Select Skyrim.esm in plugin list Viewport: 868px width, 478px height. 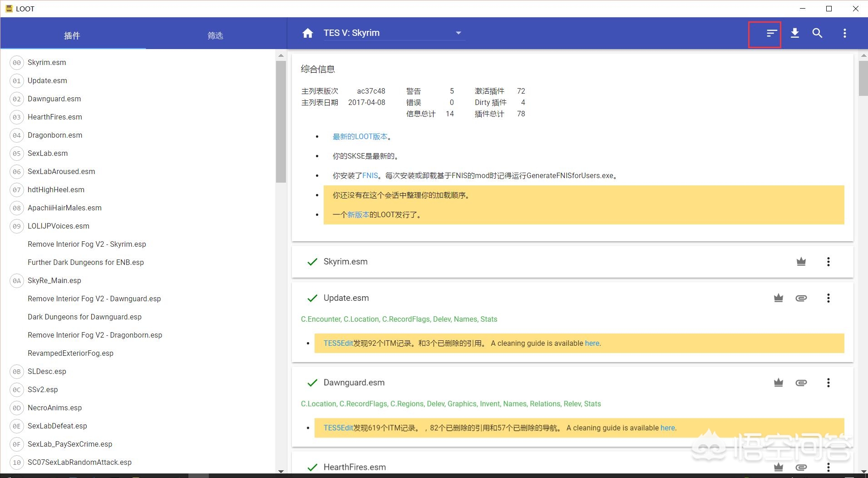(47, 62)
